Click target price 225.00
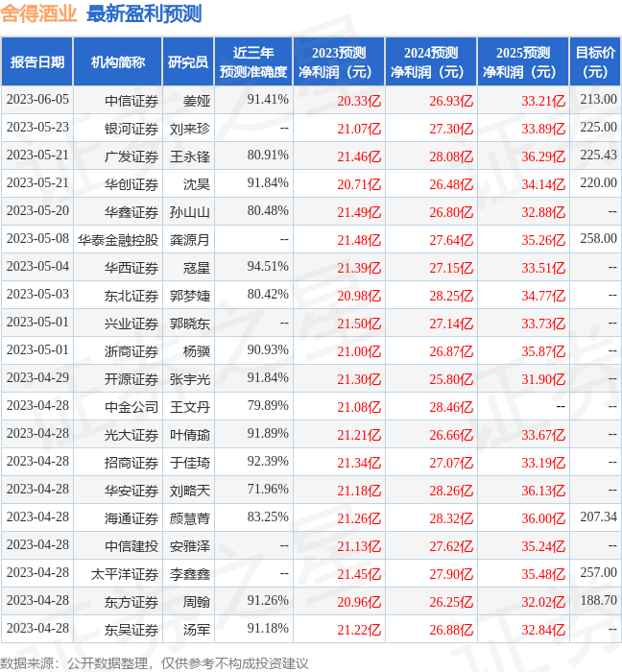 (598, 128)
